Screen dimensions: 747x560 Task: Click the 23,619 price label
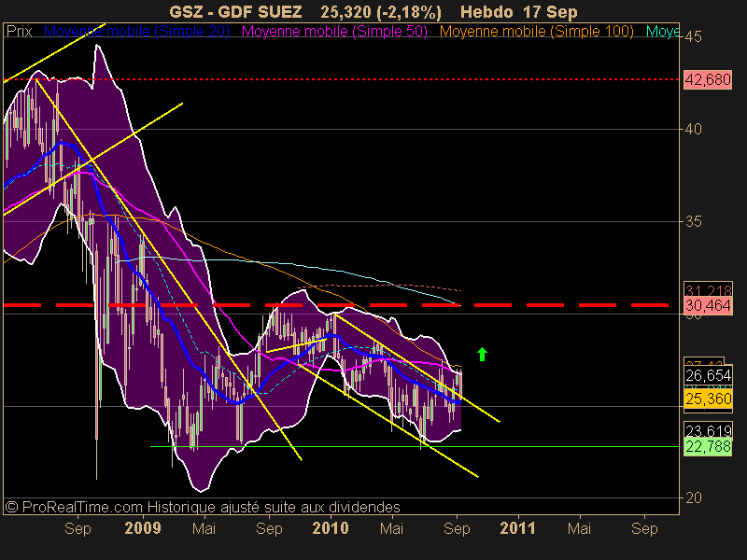[708, 430]
